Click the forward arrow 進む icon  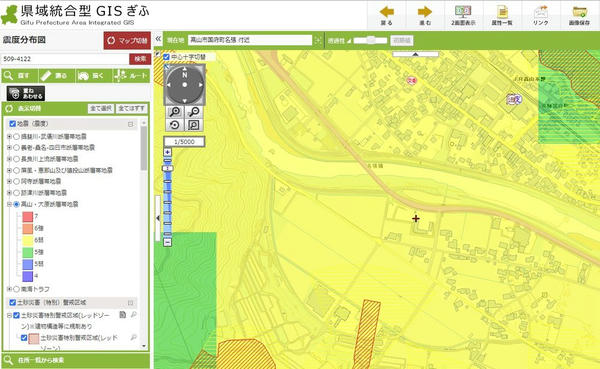pyautogui.click(x=425, y=15)
